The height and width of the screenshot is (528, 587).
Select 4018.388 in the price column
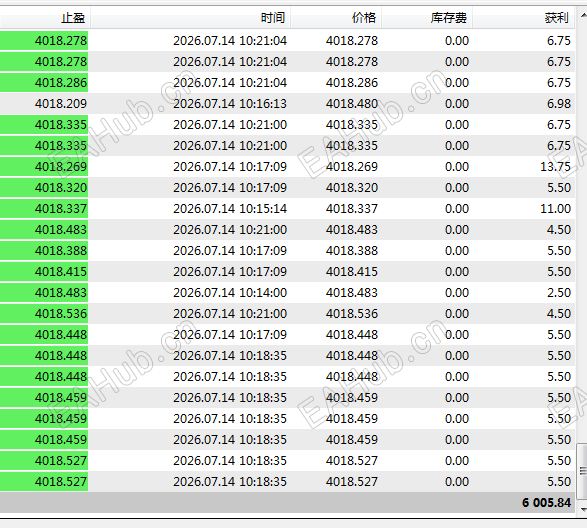point(352,251)
